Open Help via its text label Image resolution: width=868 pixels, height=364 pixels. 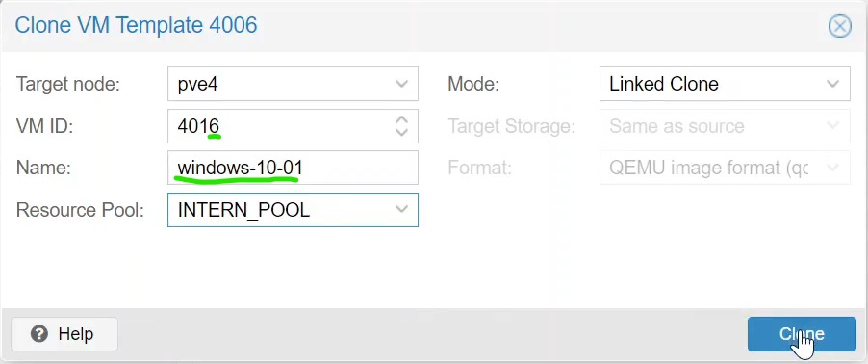click(x=76, y=334)
